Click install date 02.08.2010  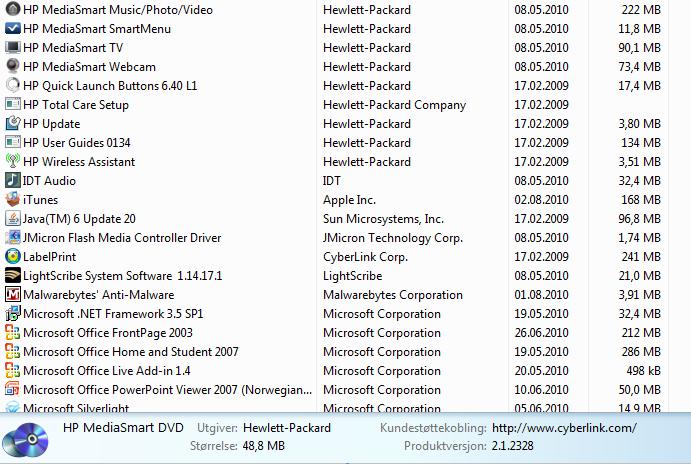click(541, 200)
